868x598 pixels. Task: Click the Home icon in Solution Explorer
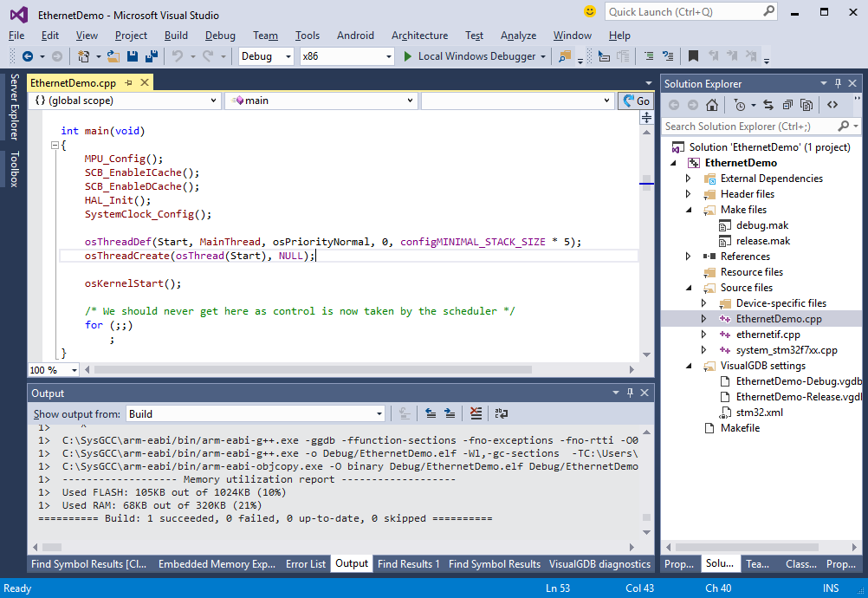pyautogui.click(x=712, y=105)
